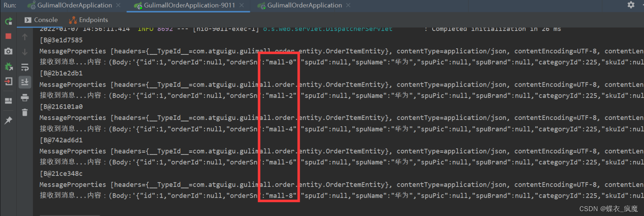
Task: Click the "mall-0" orderSn value
Action: (281, 62)
